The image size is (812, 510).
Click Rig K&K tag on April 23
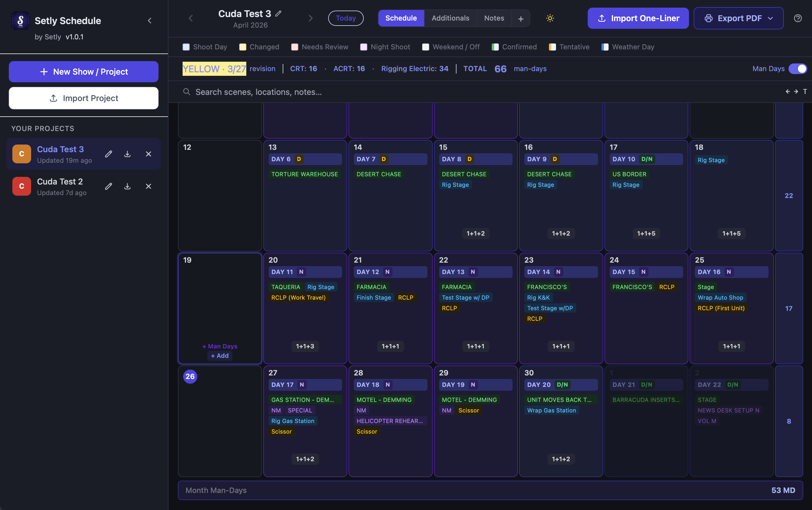tap(538, 298)
